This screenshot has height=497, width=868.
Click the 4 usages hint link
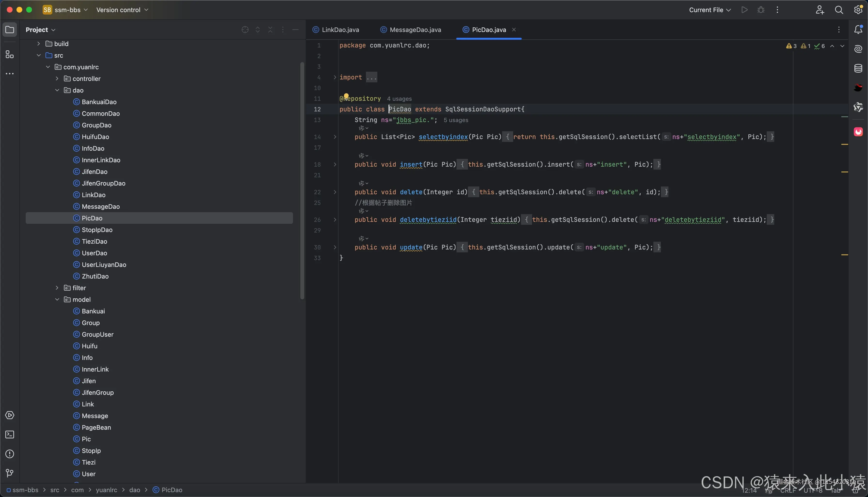[x=399, y=99]
